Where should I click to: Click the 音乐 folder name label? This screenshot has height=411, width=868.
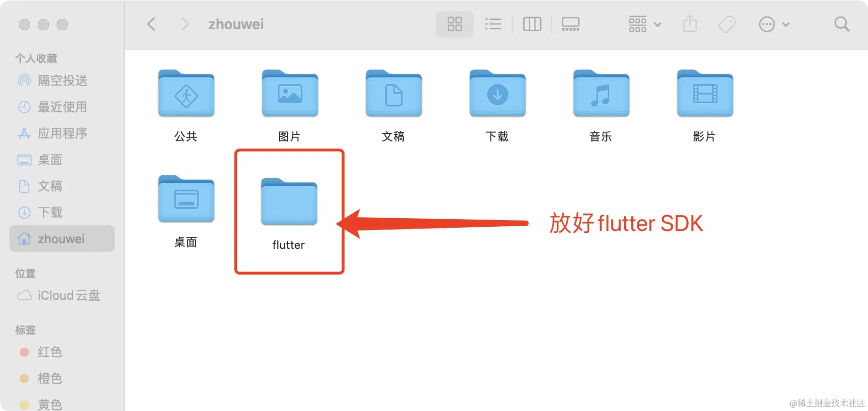pyautogui.click(x=601, y=137)
